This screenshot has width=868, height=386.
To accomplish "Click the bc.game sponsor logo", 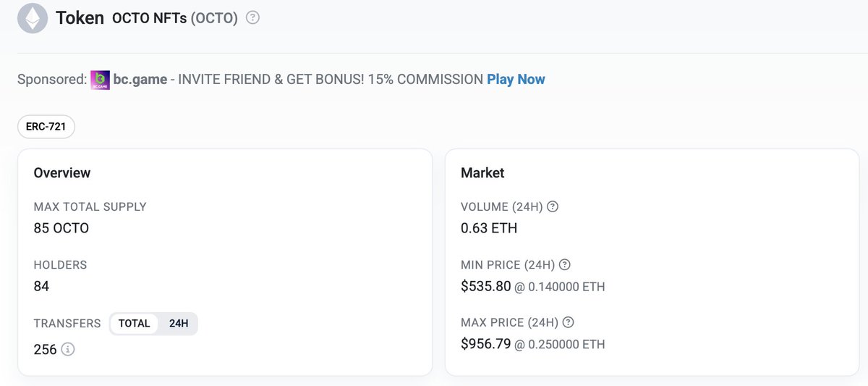I will click(x=101, y=80).
